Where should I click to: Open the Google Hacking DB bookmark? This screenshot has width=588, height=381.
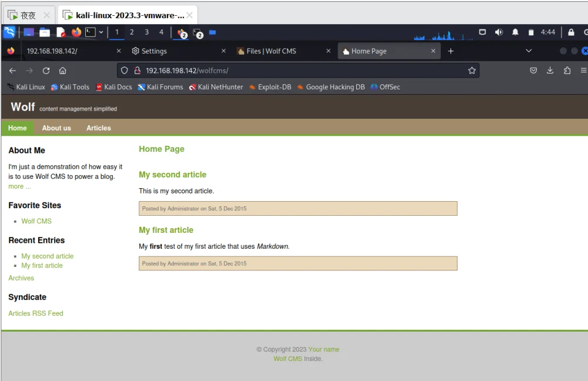(x=330, y=87)
